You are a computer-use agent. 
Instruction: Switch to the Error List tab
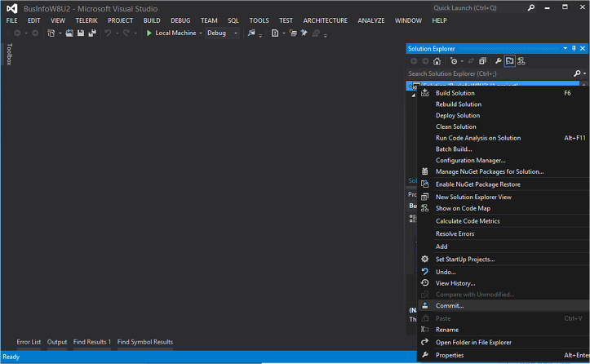(29, 342)
